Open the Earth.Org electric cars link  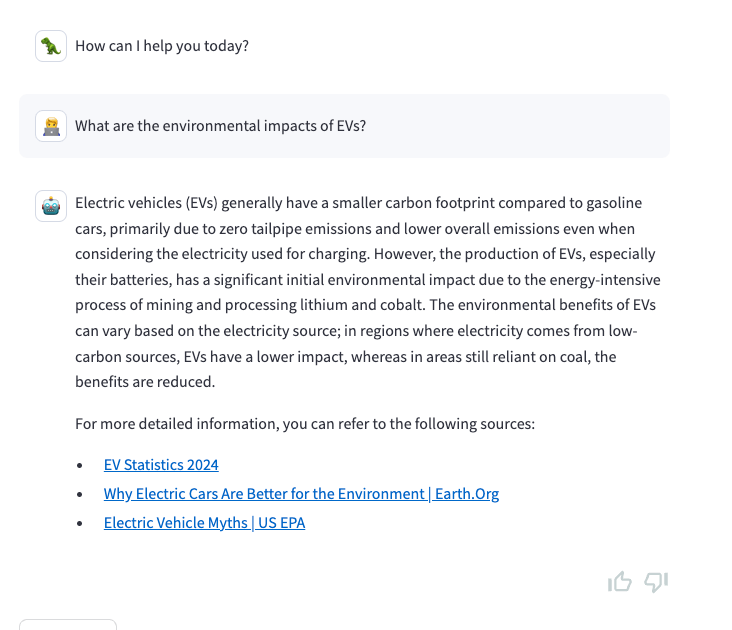[301, 494]
